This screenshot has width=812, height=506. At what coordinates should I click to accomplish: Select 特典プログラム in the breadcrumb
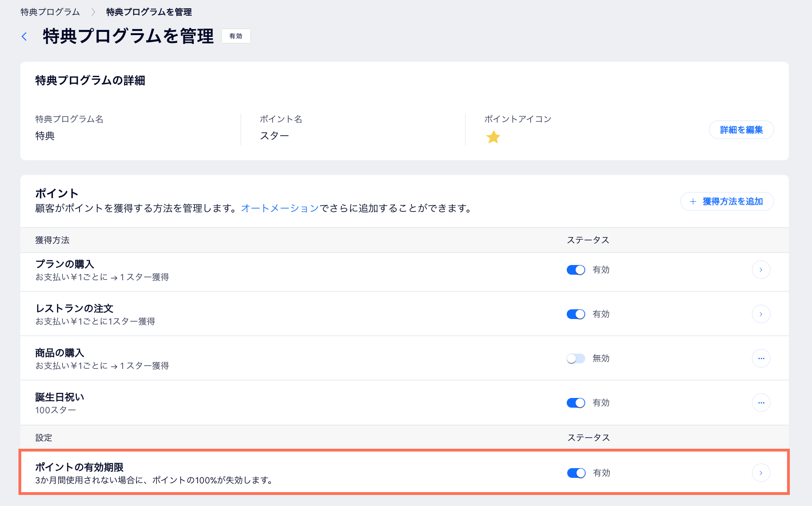(x=48, y=12)
